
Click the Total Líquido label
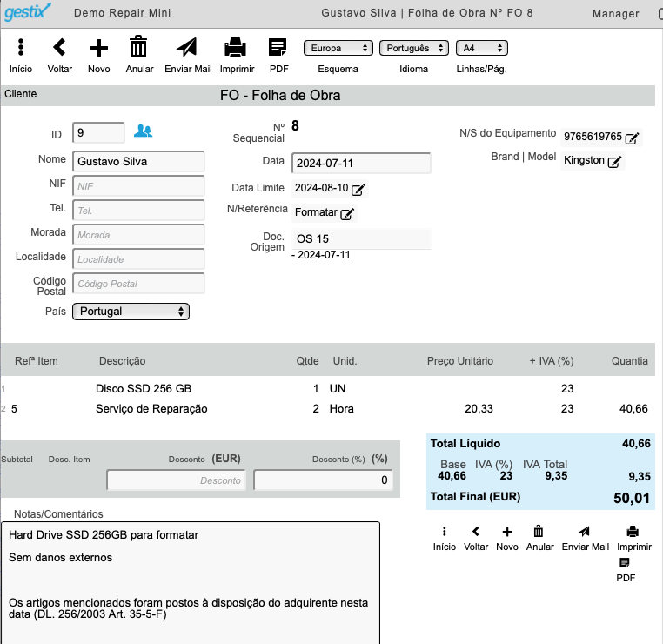(465, 444)
